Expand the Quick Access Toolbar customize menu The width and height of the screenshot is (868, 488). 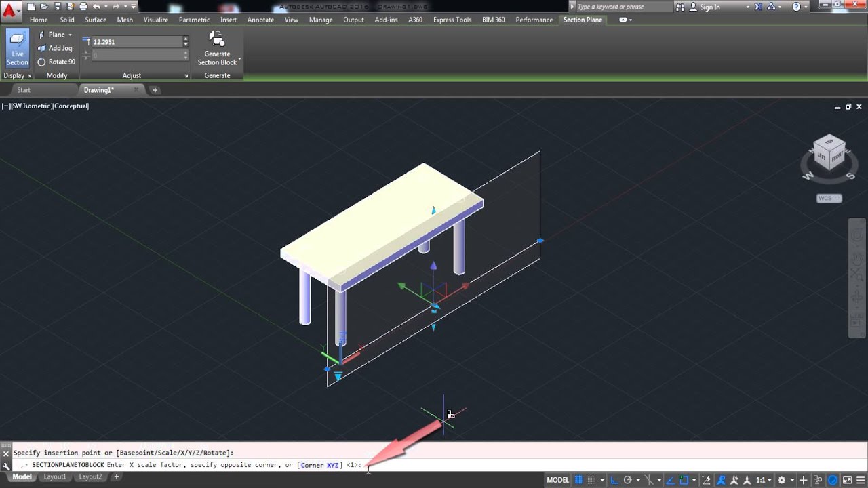pyautogui.click(x=133, y=7)
